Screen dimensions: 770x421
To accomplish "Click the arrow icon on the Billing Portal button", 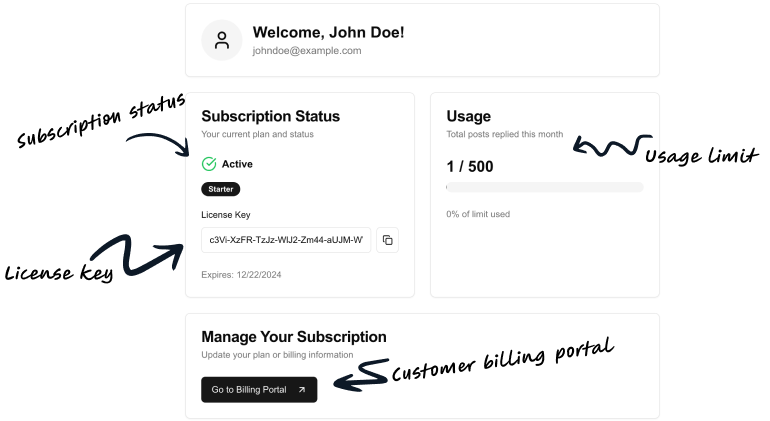I will (x=302, y=390).
